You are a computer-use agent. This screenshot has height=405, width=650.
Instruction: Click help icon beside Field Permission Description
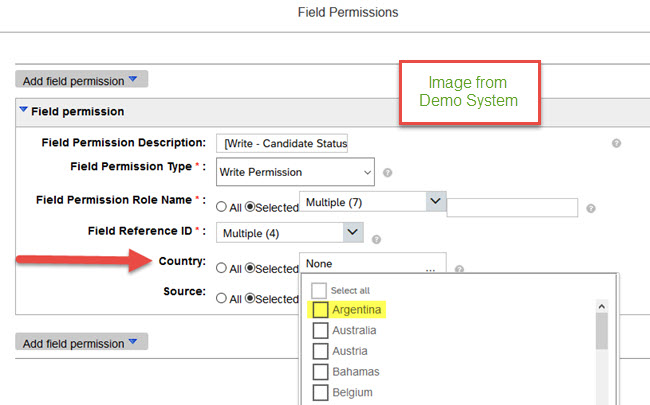616,143
